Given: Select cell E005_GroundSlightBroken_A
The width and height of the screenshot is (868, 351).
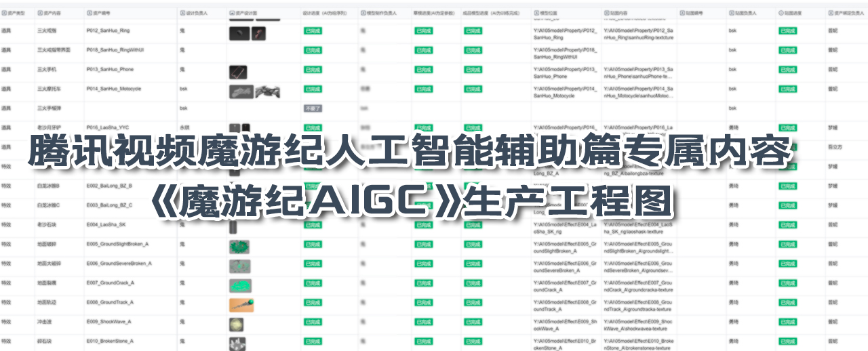Looking at the screenshot, I should pos(118,244).
